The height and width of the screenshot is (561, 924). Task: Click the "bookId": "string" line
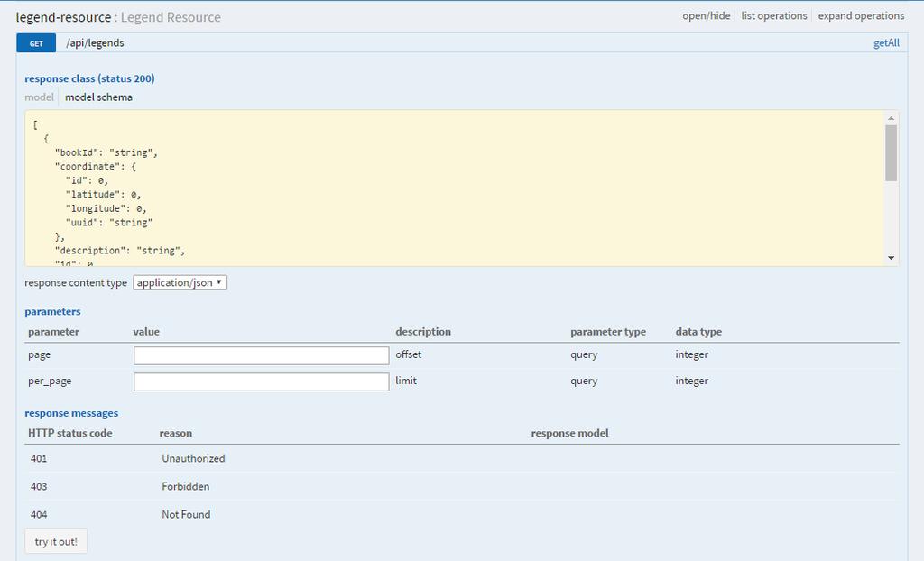click(x=106, y=152)
